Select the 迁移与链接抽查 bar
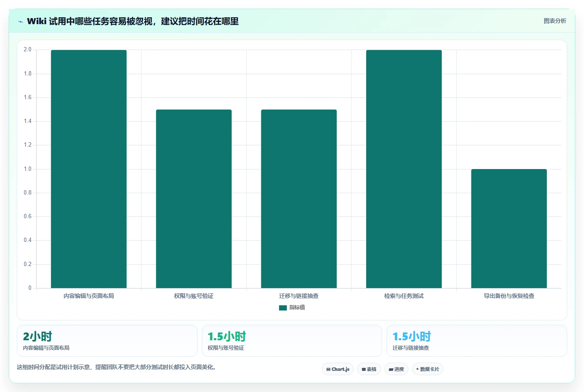The height and width of the screenshot is (392, 584). point(299,199)
